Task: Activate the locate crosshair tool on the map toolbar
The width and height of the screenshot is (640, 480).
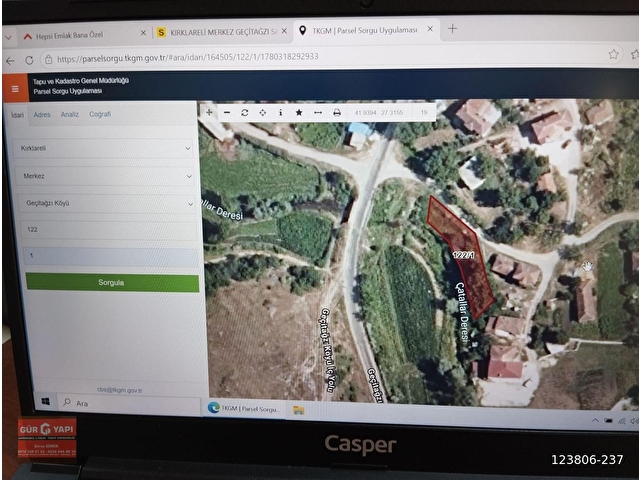Action: tap(262, 113)
